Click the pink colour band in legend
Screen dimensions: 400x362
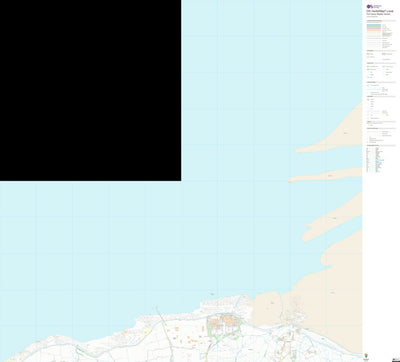(374, 28)
